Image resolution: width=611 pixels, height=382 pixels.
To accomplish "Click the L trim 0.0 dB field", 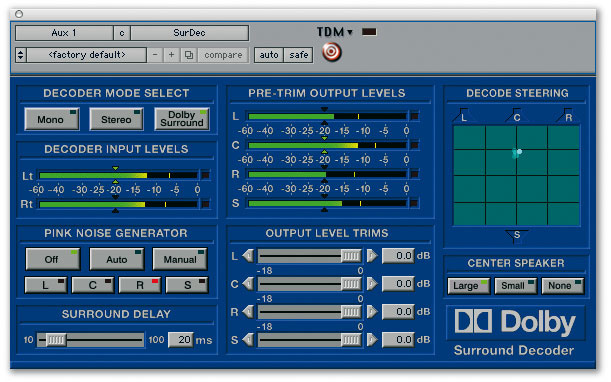I will click(398, 256).
